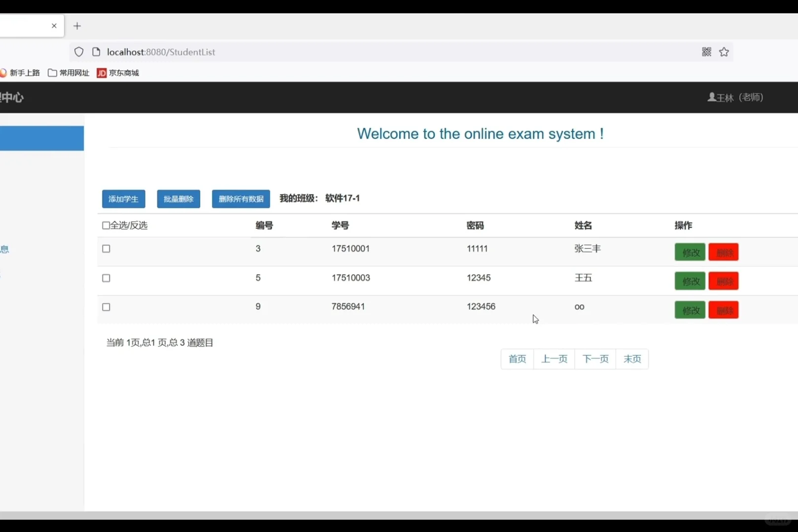Click the 批量删除 button
This screenshot has height=532, width=798.
coord(178,199)
